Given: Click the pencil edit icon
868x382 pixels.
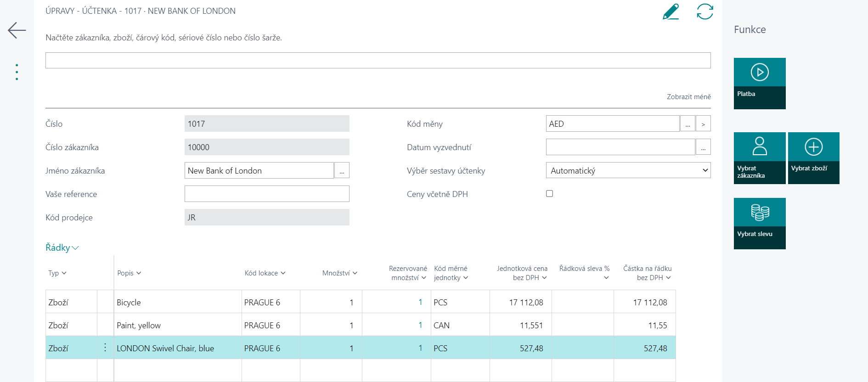Looking at the screenshot, I should [671, 12].
